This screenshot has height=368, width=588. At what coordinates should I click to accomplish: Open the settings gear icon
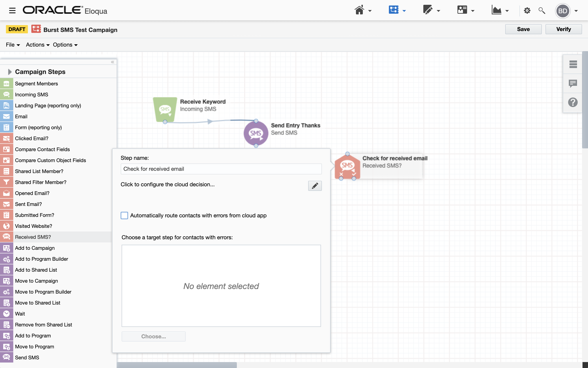pos(527,11)
